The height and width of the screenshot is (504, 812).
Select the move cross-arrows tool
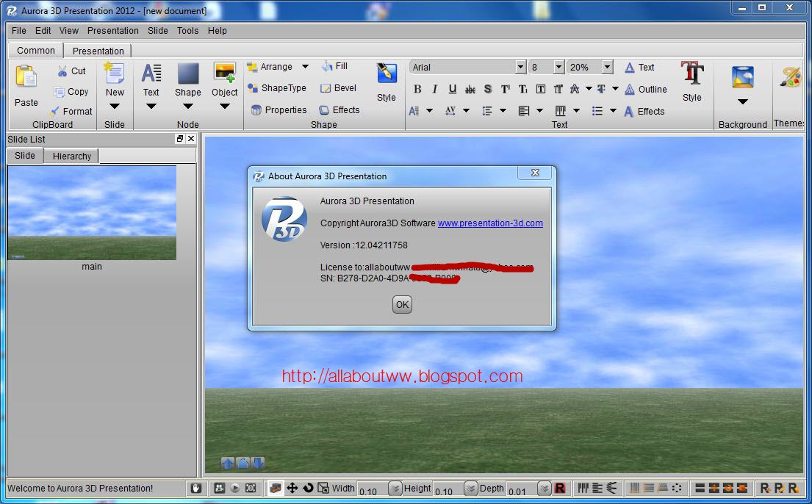292,488
